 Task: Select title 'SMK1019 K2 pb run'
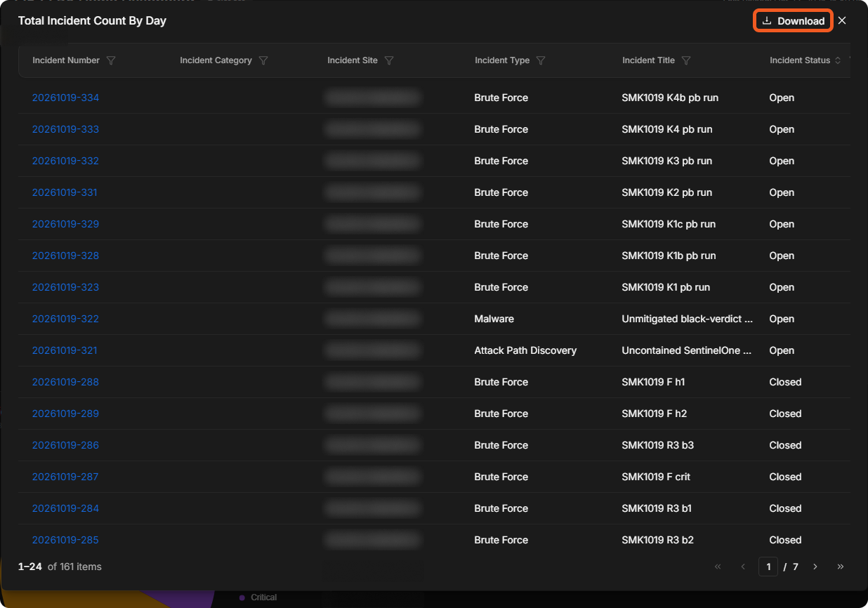(x=667, y=192)
